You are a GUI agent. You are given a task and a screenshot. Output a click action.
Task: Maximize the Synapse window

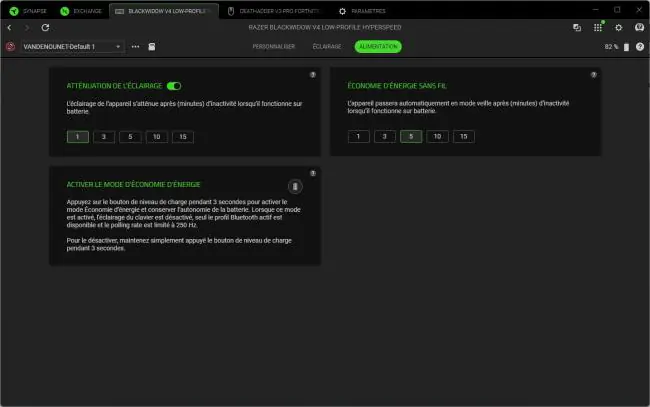click(617, 10)
